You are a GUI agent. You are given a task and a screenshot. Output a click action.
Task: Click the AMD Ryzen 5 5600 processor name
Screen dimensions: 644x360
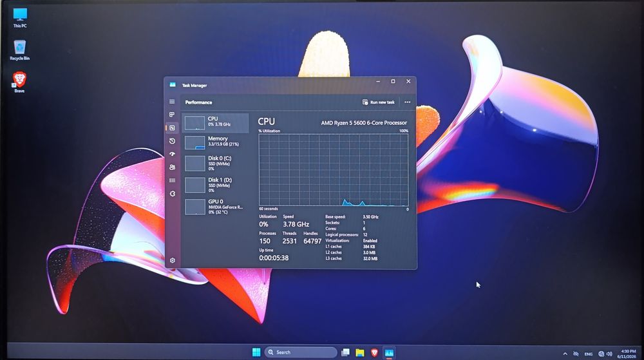pos(364,123)
